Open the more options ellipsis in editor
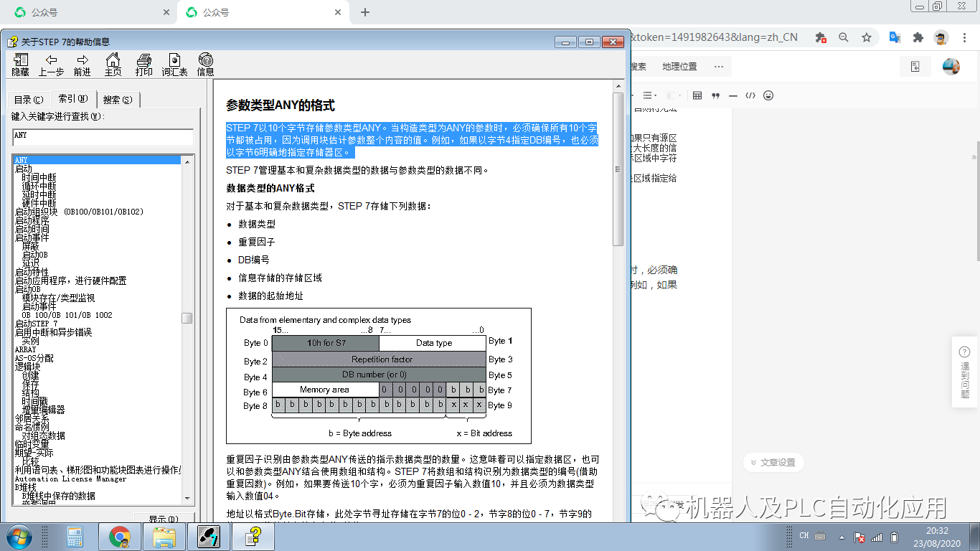Screen dimensions: 980x551 [719, 67]
